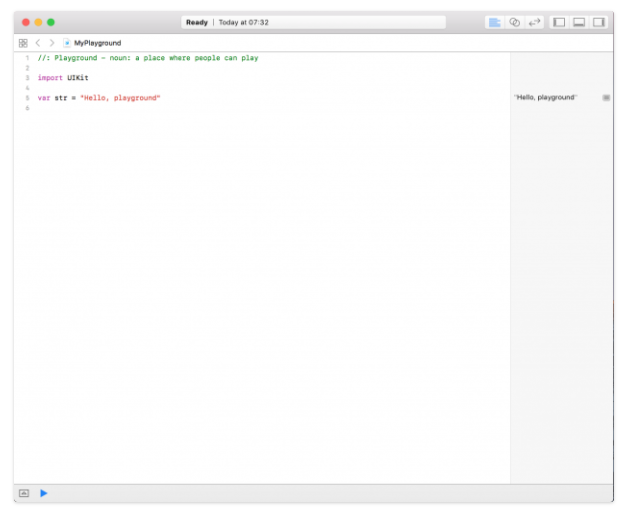Screen dimensions: 619x513
Task: Go forward with the right chevron
Action: [52, 43]
